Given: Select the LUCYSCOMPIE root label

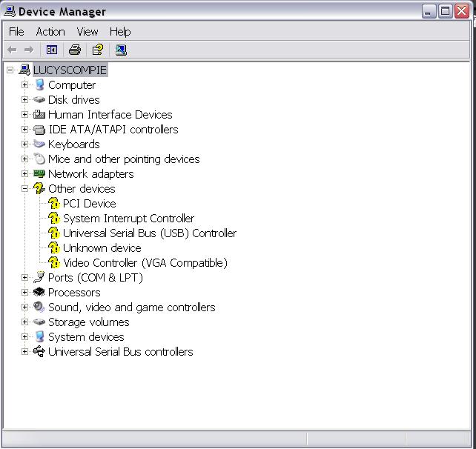Looking at the screenshot, I should pyautogui.click(x=70, y=70).
